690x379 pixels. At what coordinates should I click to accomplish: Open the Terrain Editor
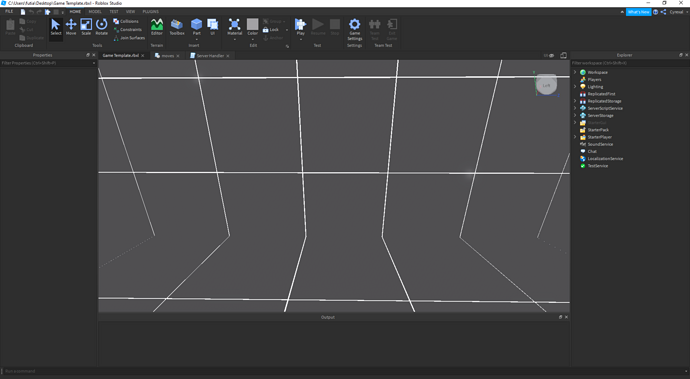(157, 27)
